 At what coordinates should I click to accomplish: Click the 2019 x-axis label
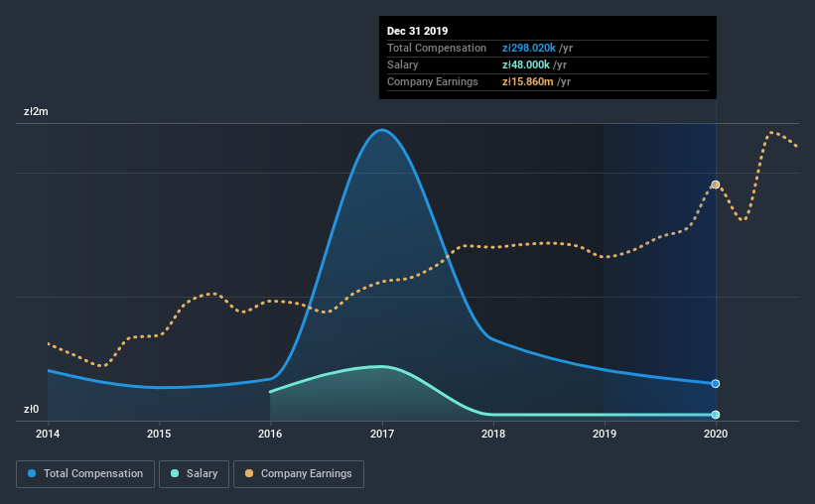tap(605, 434)
